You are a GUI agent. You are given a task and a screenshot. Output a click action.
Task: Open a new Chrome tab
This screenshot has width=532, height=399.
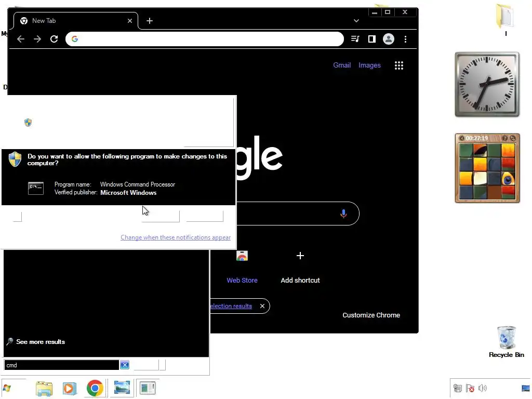(x=150, y=21)
